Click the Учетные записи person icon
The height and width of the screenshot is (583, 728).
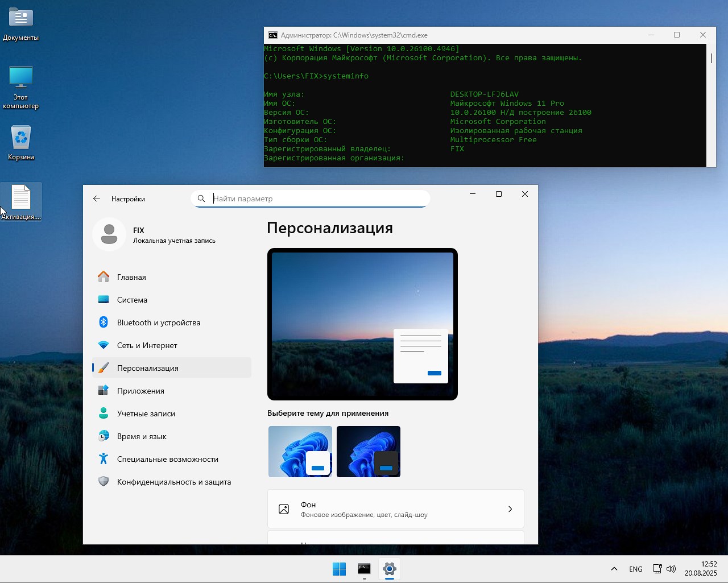click(104, 414)
